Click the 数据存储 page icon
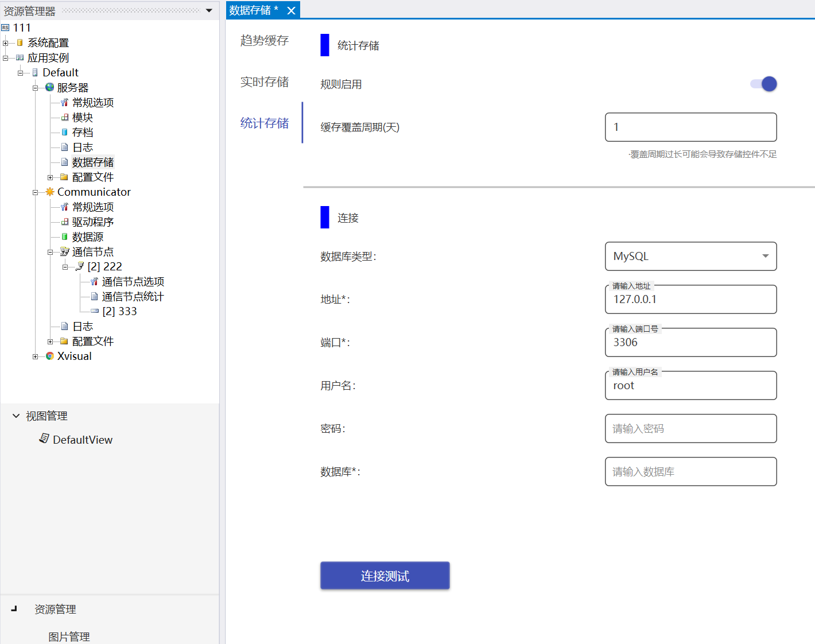Viewport: 815px width, 644px height. [x=65, y=162]
